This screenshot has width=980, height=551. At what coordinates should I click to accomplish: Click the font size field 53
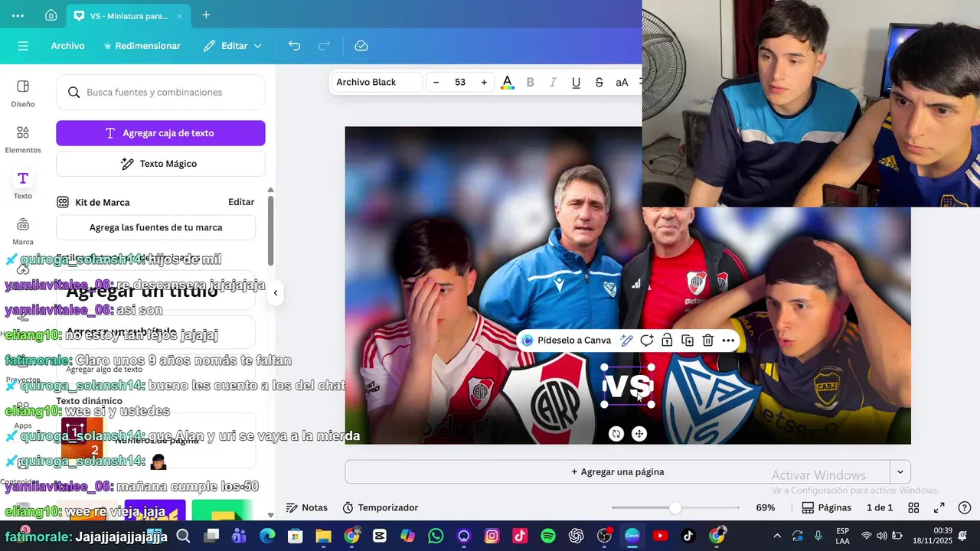point(460,83)
